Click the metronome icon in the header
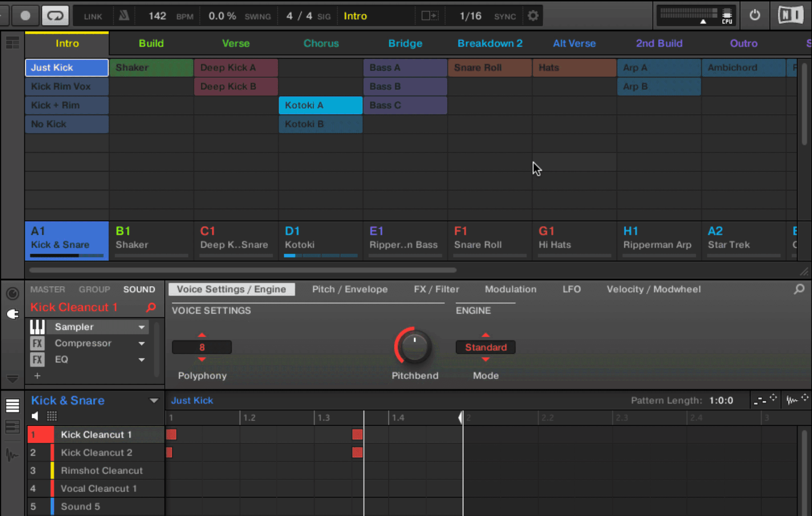 click(x=124, y=15)
